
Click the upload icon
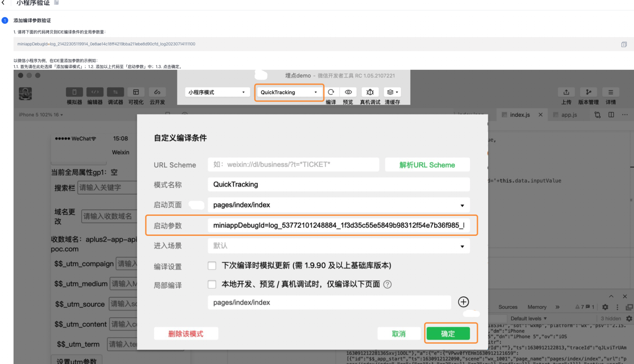pos(566,92)
